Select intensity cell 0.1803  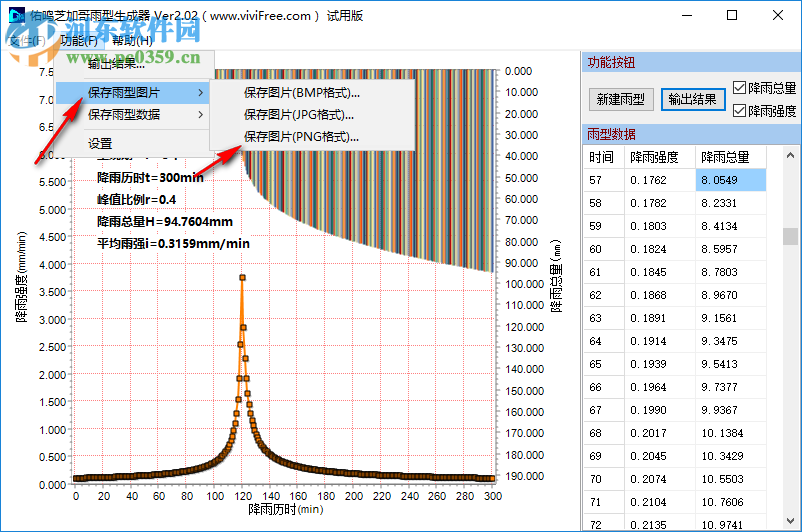(x=659, y=226)
